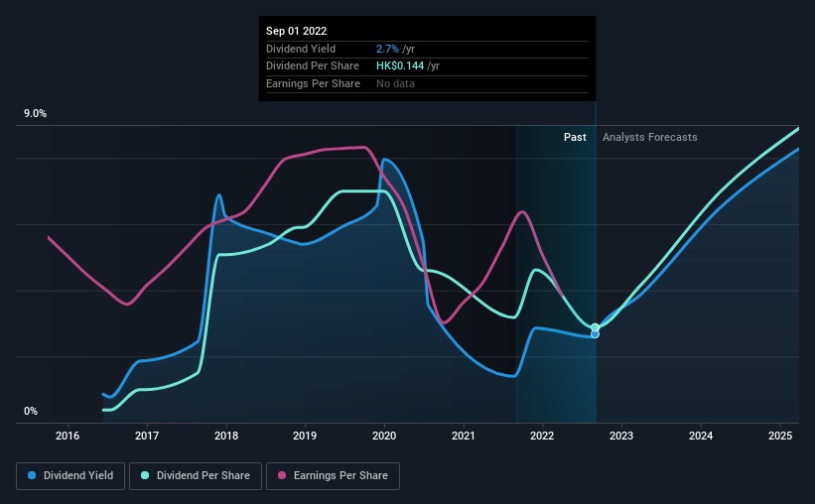The width and height of the screenshot is (815, 504).
Task: Click the 2025 x-axis label
Action: click(x=780, y=436)
